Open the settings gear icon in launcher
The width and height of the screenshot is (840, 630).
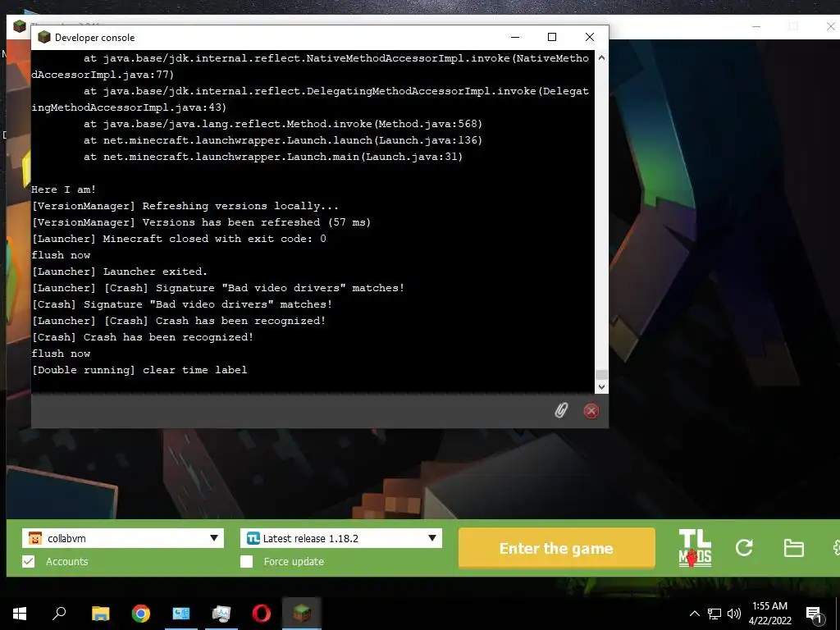[837, 548]
